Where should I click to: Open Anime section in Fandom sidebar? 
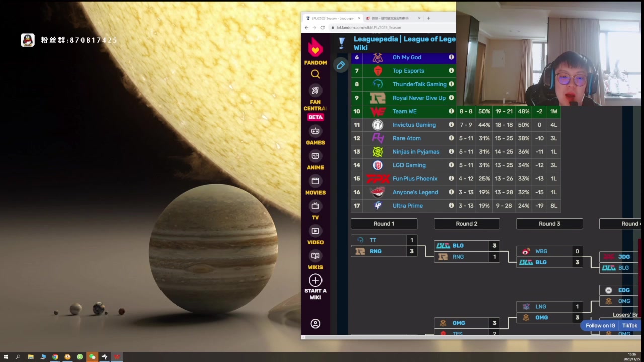tap(315, 161)
